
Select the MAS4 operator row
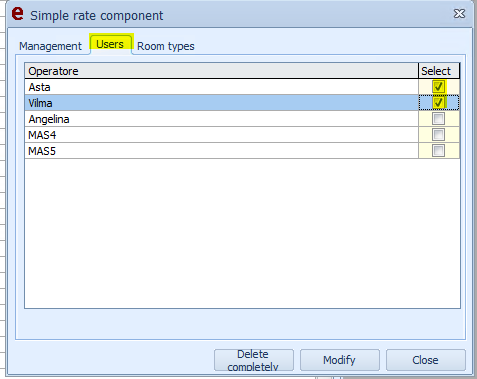(221, 135)
